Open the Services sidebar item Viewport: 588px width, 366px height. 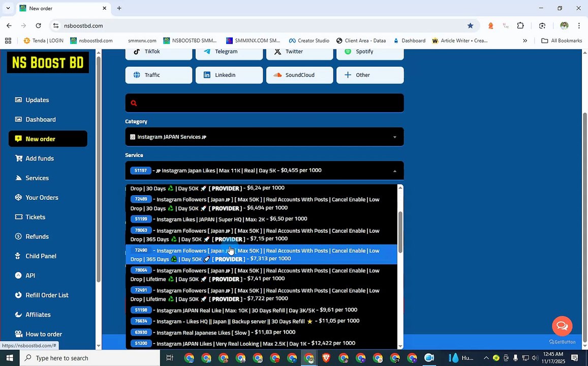pyautogui.click(x=37, y=178)
